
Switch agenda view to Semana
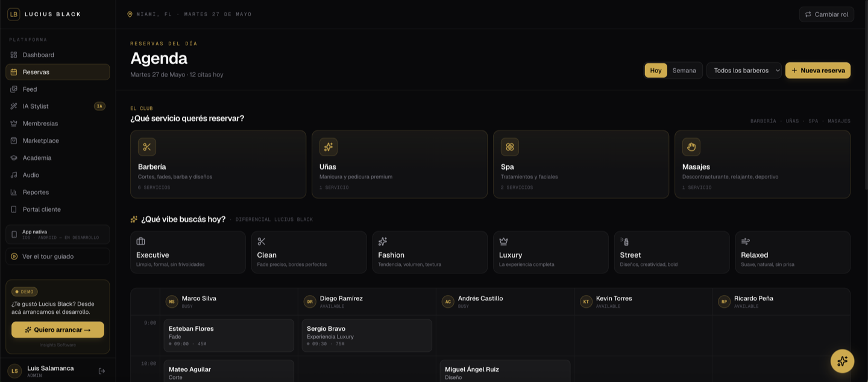(684, 71)
